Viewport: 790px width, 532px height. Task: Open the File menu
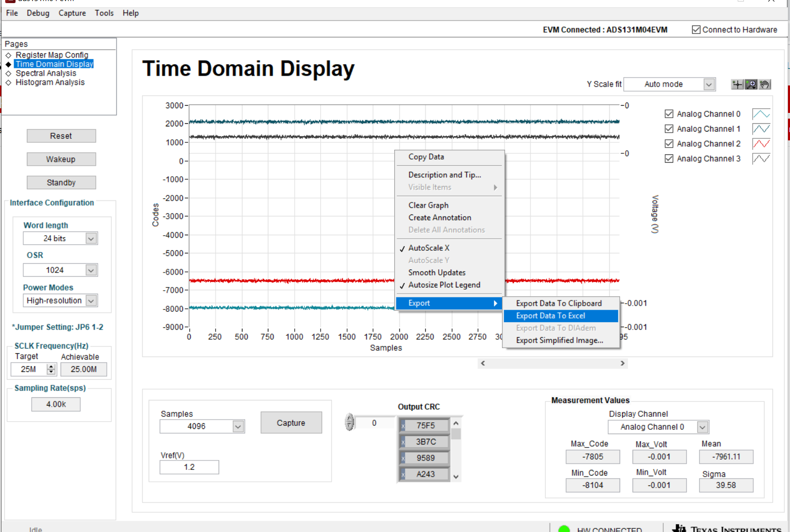tap(12, 13)
